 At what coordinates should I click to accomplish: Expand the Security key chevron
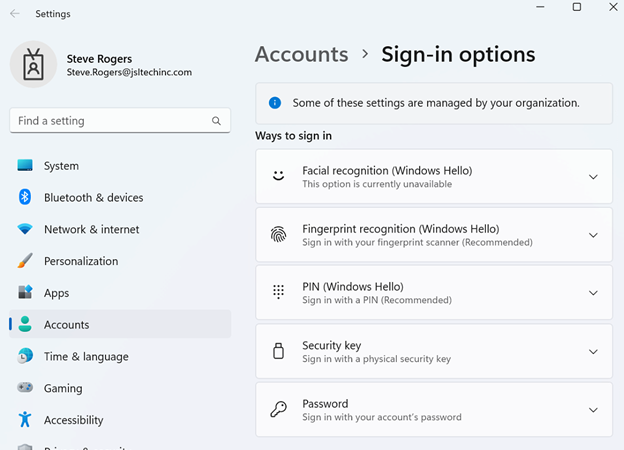coord(593,352)
